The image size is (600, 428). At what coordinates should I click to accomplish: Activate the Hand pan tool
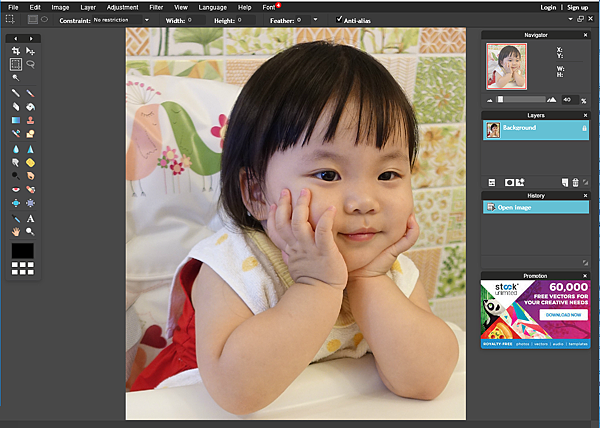click(16, 231)
